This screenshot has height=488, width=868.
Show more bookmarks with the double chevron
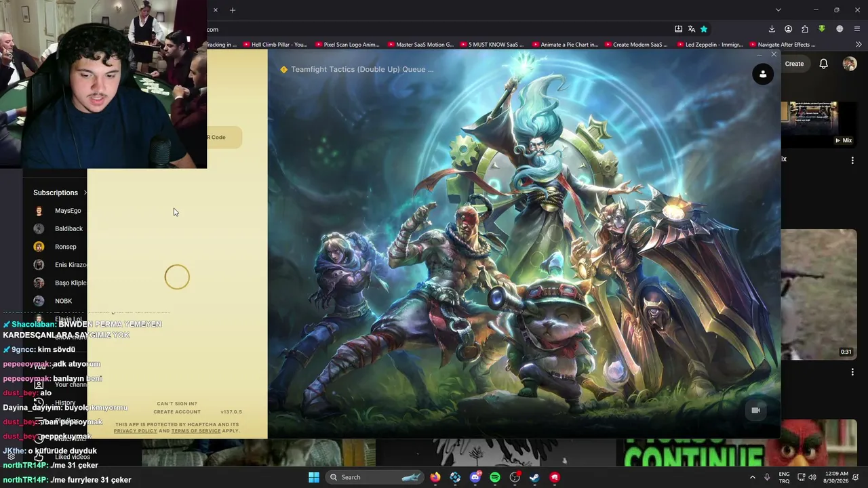coord(858,45)
